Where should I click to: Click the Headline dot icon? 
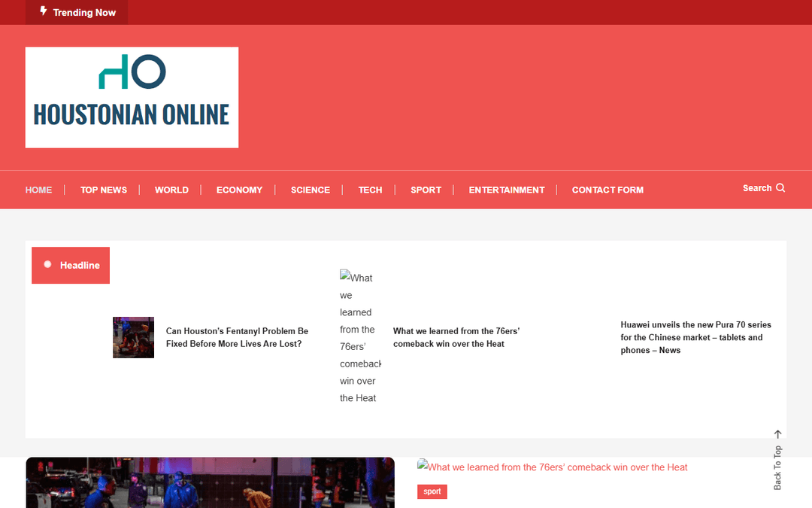point(47,264)
